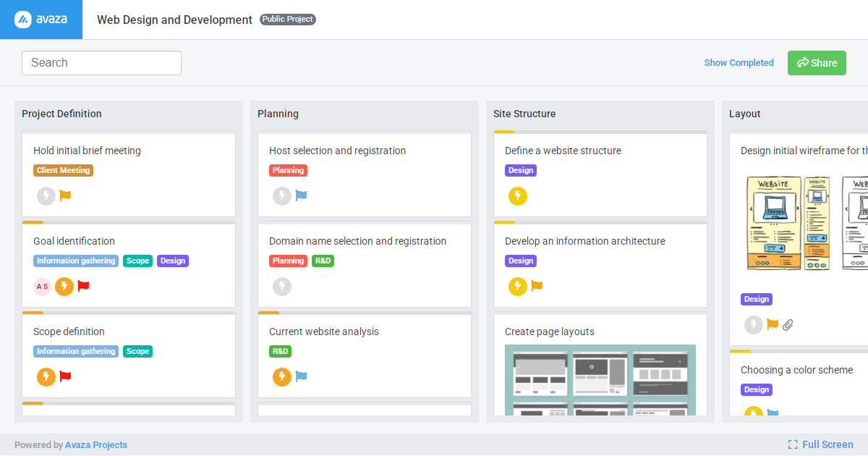Click the paperclip attachment icon on wireframe card
Viewport: 868px width, 456px height.
click(x=788, y=324)
